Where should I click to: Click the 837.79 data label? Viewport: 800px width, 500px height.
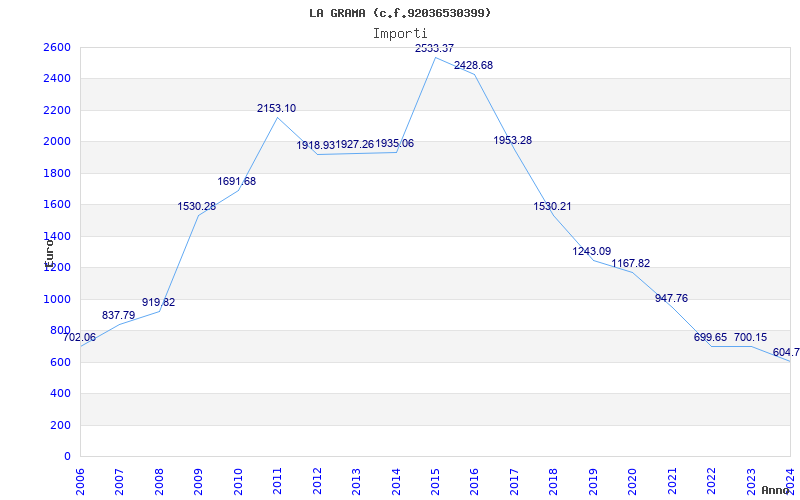[x=118, y=315]
